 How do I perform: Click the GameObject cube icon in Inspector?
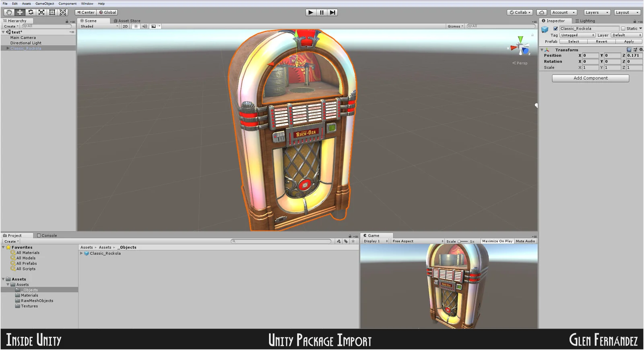coord(545,29)
